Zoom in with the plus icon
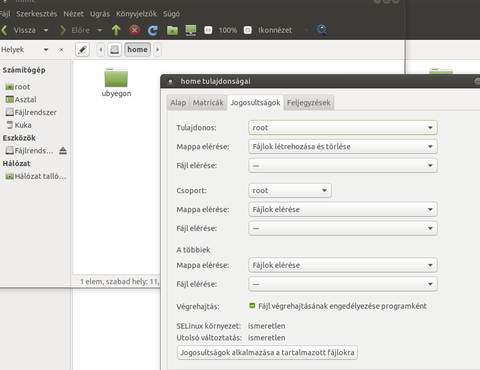This screenshot has width=480, height=370. point(247,30)
